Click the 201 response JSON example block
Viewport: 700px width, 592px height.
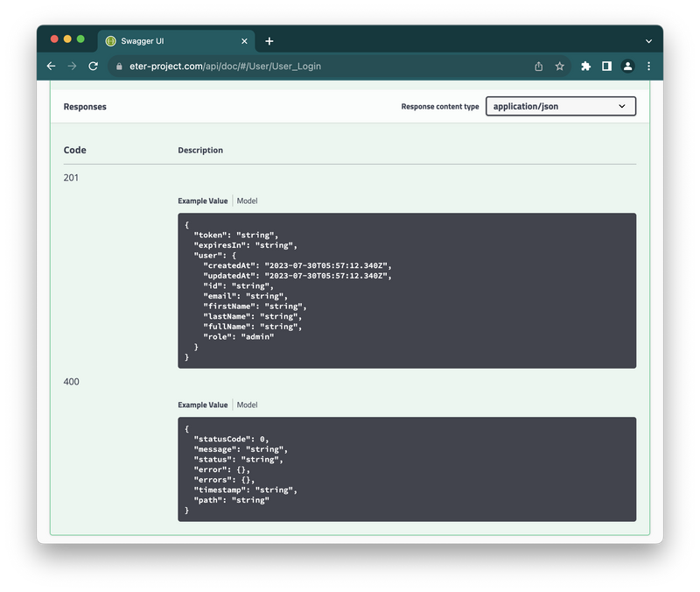[x=407, y=290]
